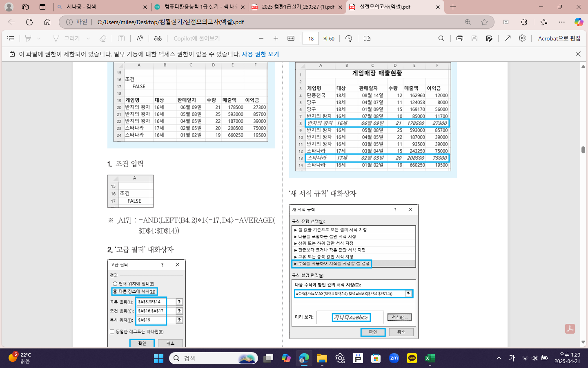
Task: Click the fit-to-width icon
Action: click(x=291, y=38)
